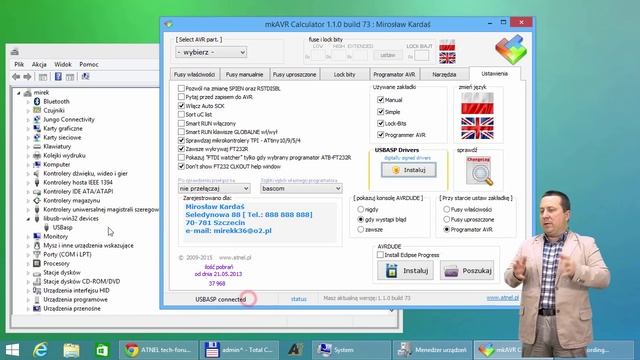Open the 'nie przełączaj' dropdown
The width and height of the screenshot is (640, 360).
(x=214, y=188)
